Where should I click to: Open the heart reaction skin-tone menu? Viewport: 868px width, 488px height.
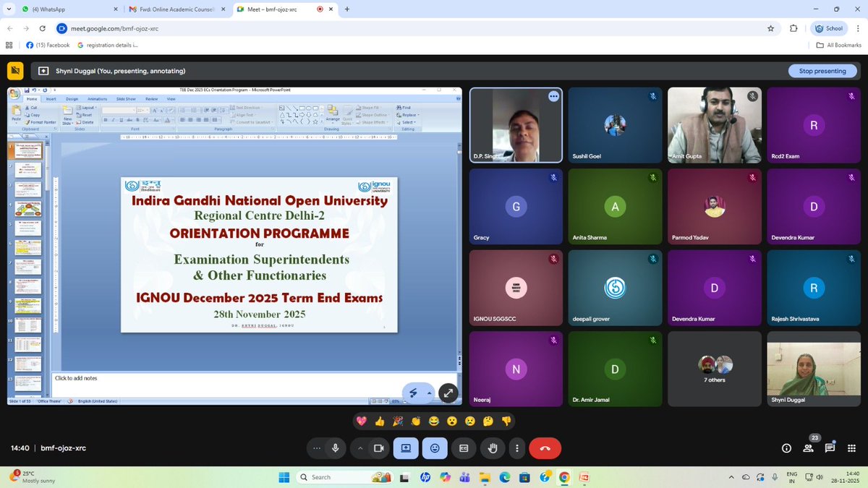pos(361,421)
